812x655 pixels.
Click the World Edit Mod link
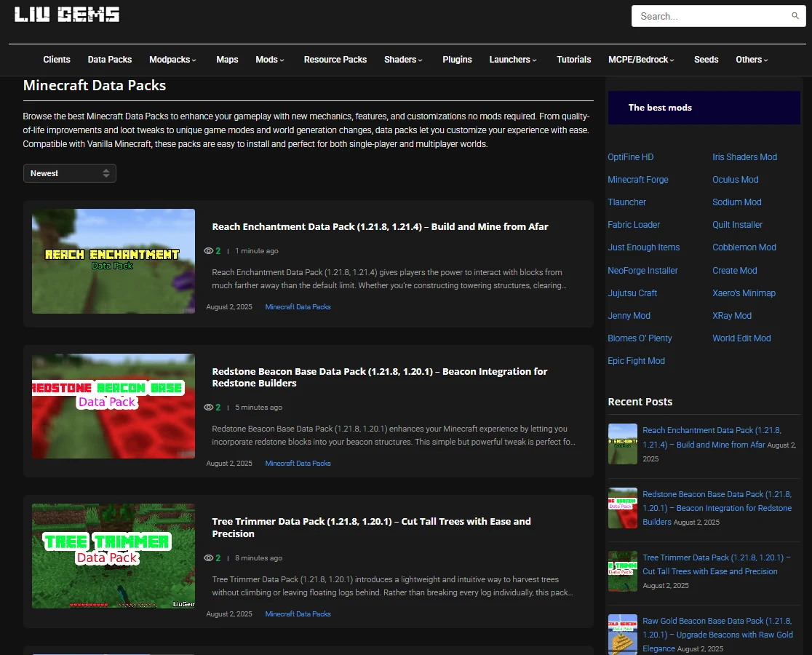(x=741, y=338)
